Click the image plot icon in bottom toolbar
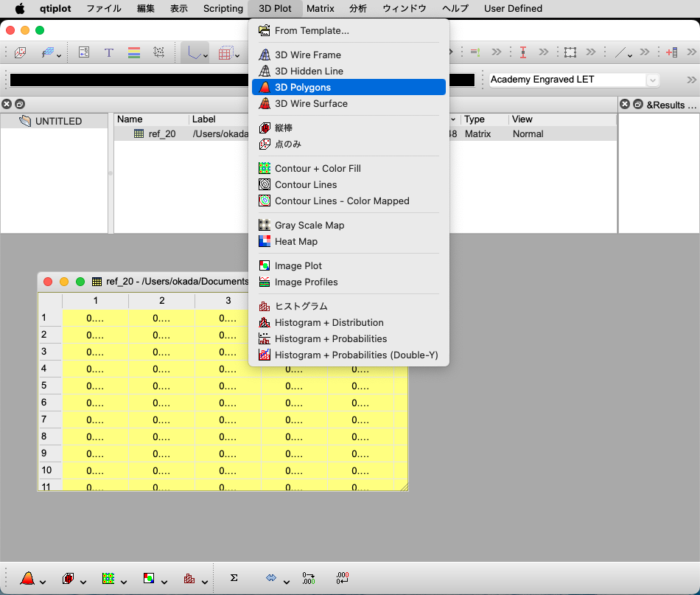 [x=149, y=579]
